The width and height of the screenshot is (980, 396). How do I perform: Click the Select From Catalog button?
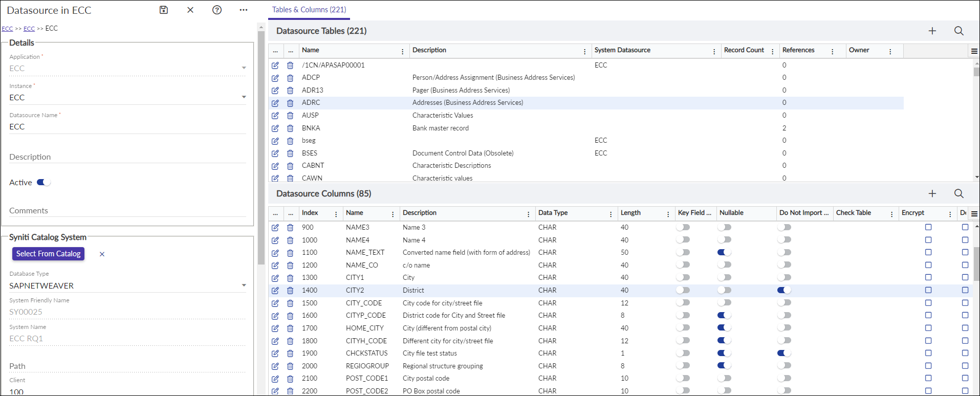(x=49, y=254)
